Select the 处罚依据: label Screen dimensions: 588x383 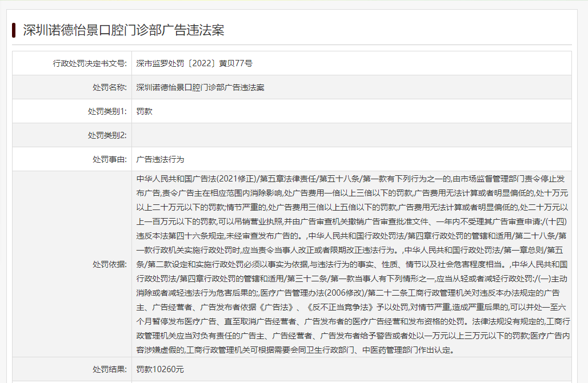pos(110,264)
